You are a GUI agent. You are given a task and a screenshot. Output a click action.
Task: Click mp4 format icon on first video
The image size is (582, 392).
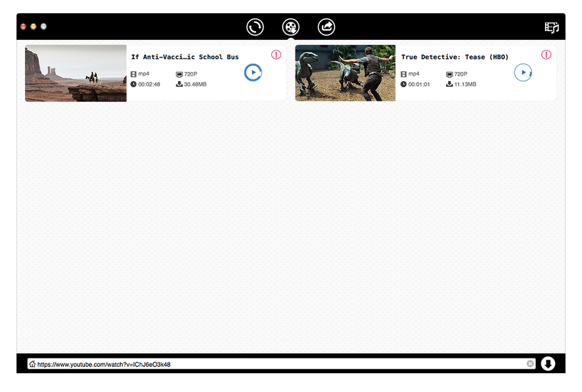pos(134,74)
